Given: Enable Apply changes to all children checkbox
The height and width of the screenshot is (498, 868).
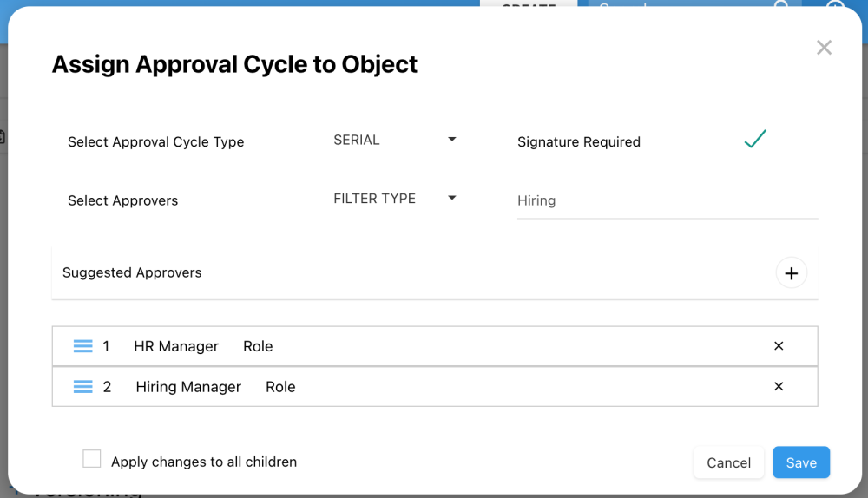Looking at the screenshot, I should [x=92, y=459].
